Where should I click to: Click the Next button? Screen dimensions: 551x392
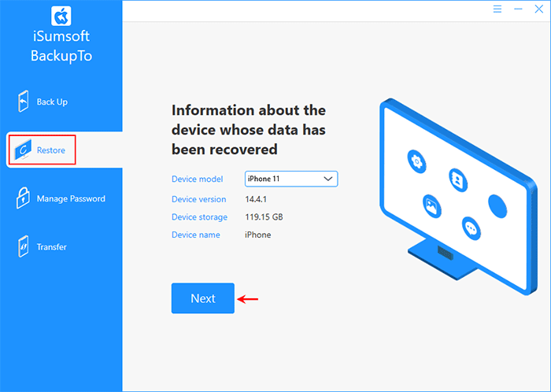click(x=203, y=298)
